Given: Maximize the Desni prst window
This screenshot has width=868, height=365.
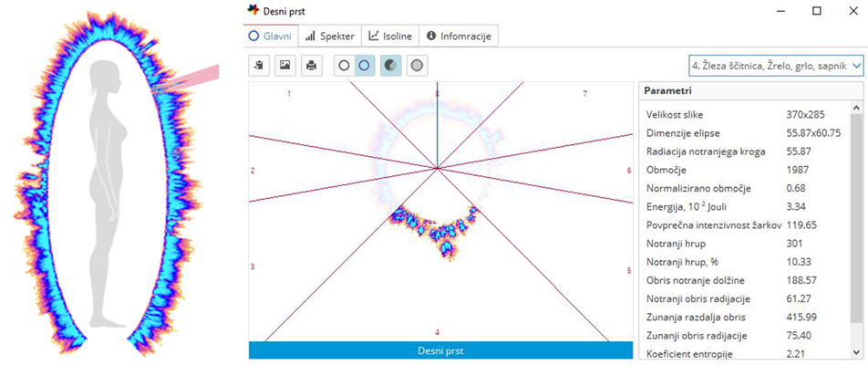Looking at the screenshot, I should click(x=817, y=11).
